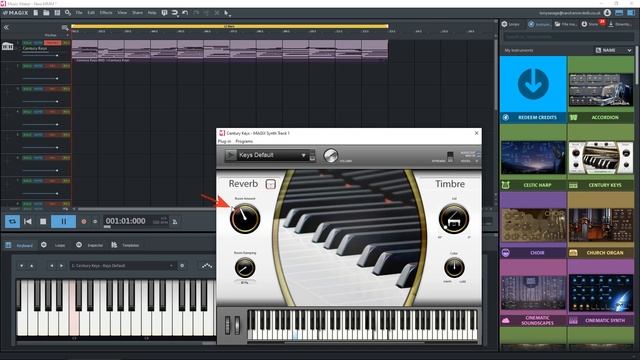
Task: Stop playback with the square button
Action: [x=43, y=221]
